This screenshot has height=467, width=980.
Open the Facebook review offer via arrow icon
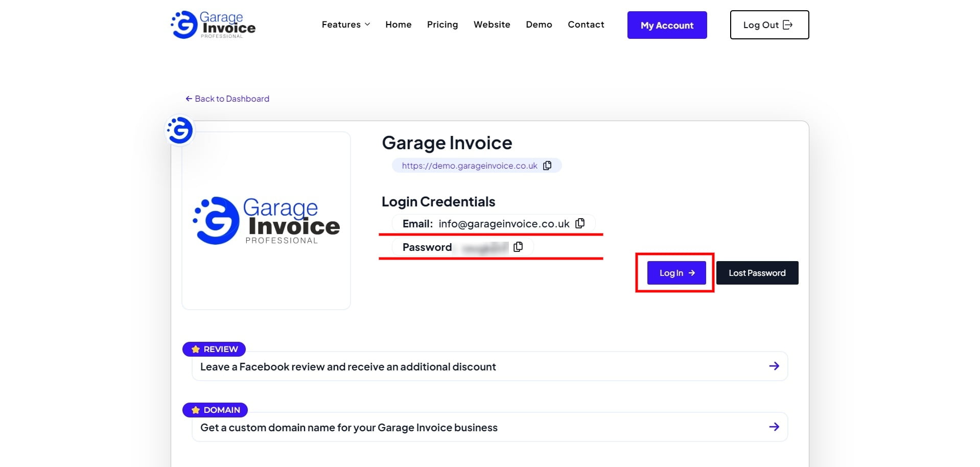point(775,366)
